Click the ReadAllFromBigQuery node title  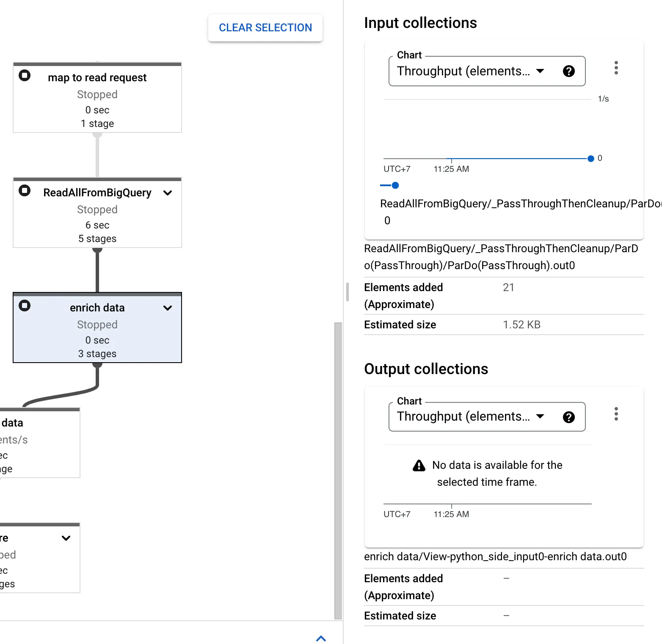point(97,193)
